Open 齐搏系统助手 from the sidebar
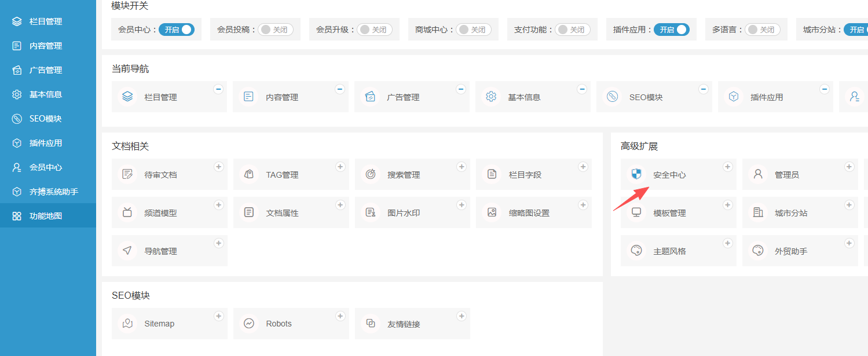 53,192
